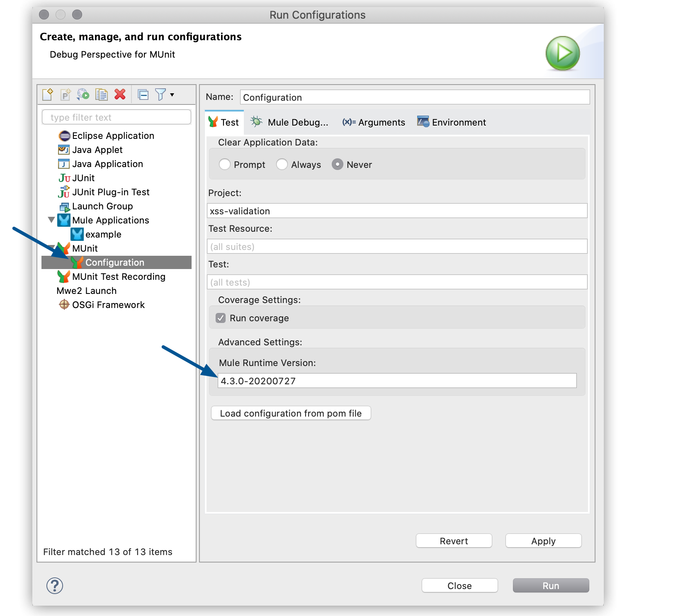Viewport: 695px width, 616px height.
Task: Uncheck the Run coverage checkbox
Action: coord(221,318)
